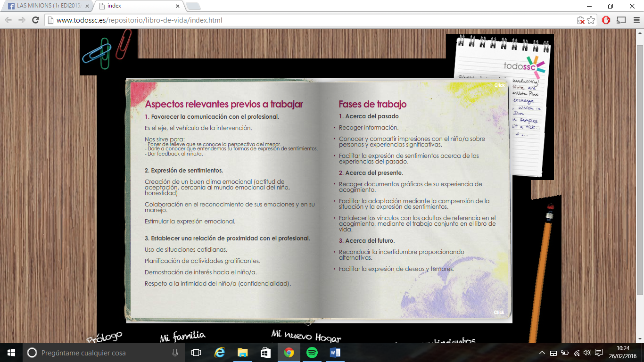The image size is (644, 362).
Task: Launch Internet Explorer from the taskbar
Action: tap(220, 353)
